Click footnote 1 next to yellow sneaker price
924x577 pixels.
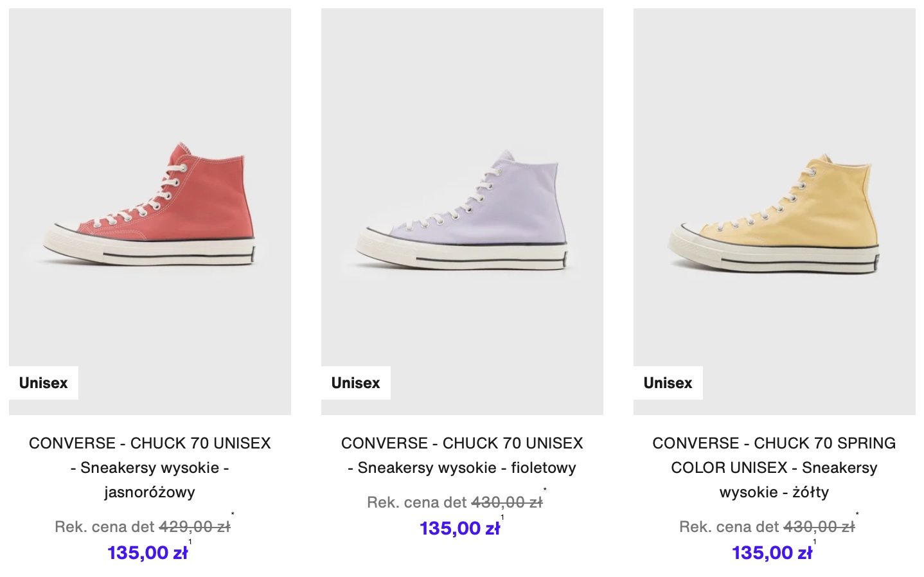click(x=815, y=542)
